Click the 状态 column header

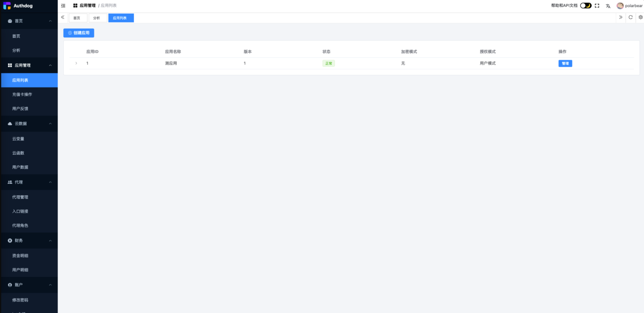[326, 52]
